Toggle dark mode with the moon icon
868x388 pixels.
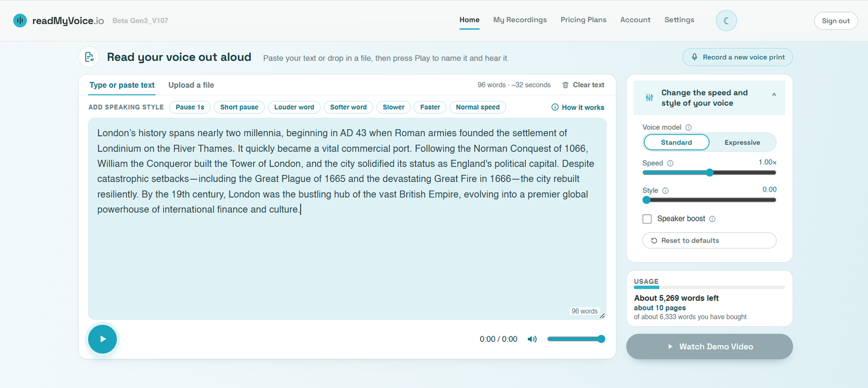point(726,21)
